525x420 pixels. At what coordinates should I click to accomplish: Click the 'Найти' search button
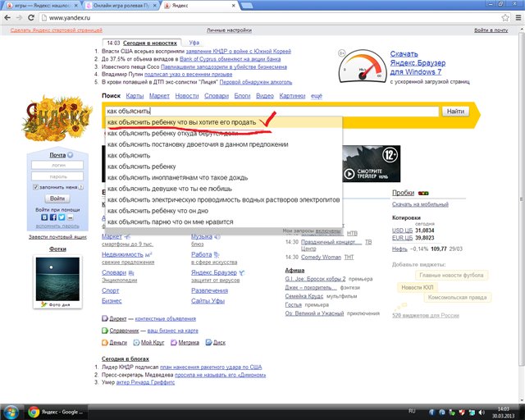click(x=455, y=112)
